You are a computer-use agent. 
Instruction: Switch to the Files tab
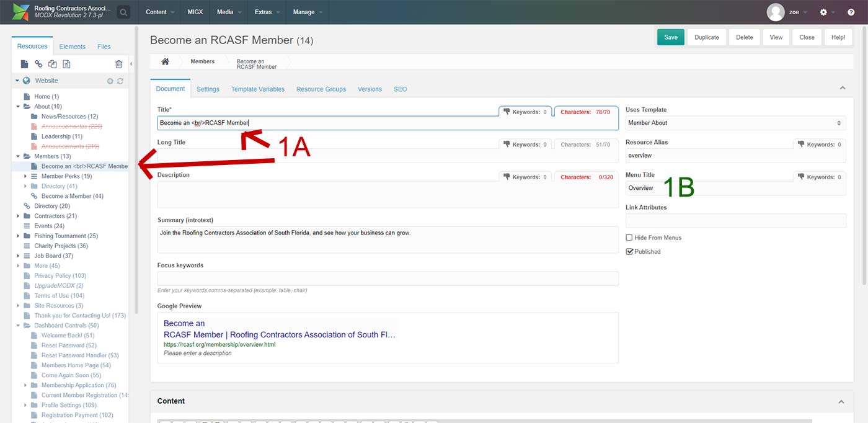(104, 47)
